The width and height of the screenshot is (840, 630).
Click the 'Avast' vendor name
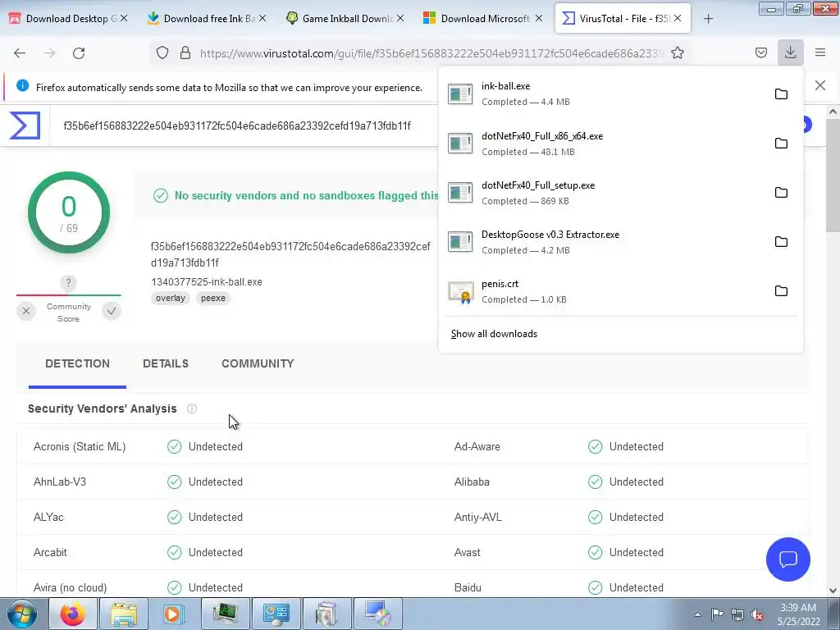click(467, 552)
